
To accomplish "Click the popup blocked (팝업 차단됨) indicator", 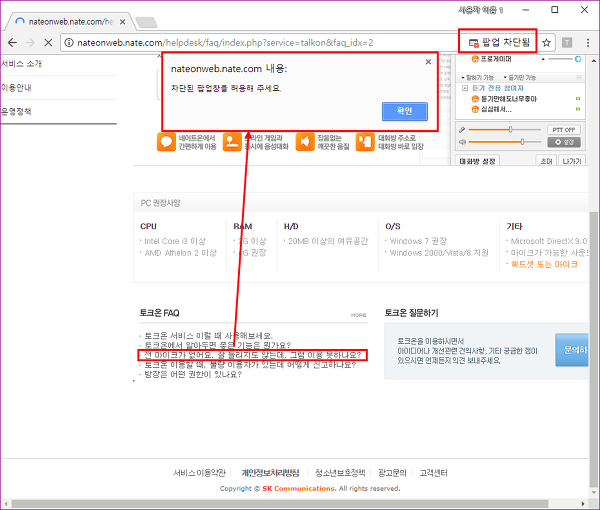I will pos(498,42).
